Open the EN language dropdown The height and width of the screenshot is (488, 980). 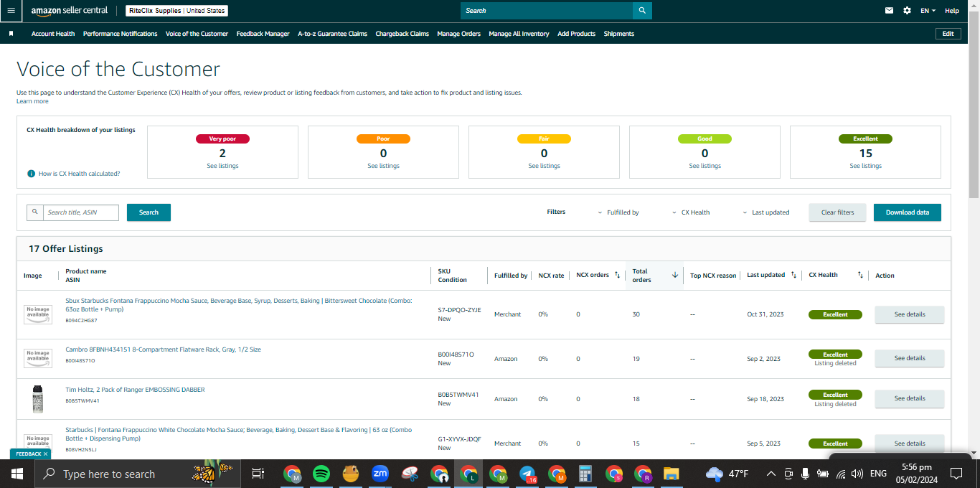[x=928, y=11]
